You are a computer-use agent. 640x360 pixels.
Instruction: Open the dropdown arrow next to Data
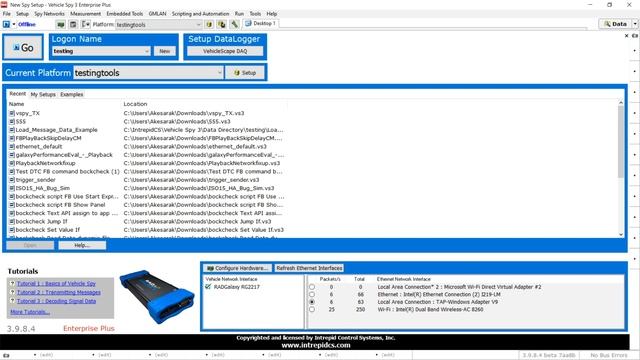pos(635,24)
